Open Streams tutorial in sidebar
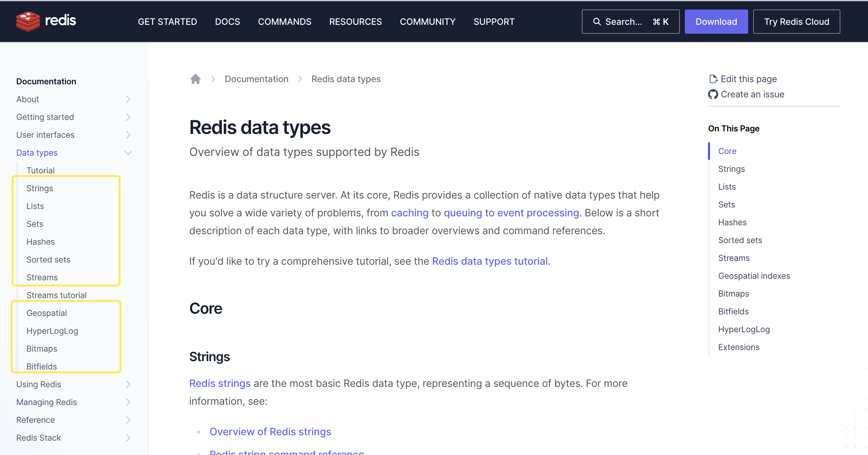This screenshot has width=868, height=455. point(56,296)
